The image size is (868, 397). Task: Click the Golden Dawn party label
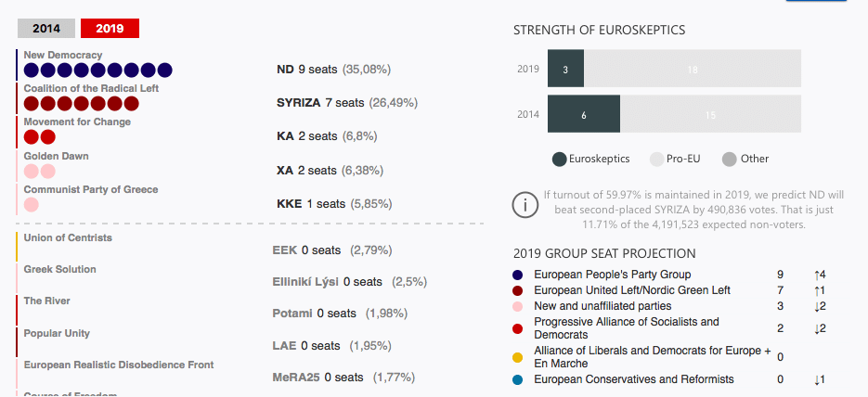[x=56, y=156]
